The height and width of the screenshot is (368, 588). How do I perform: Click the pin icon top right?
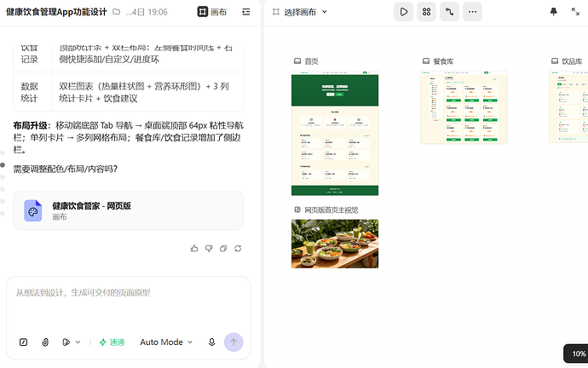pos(554,12)
